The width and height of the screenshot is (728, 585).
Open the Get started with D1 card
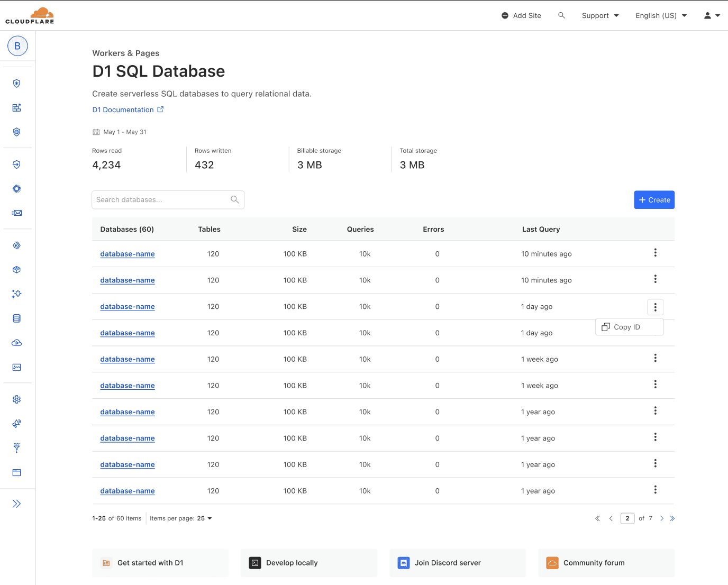160,563
